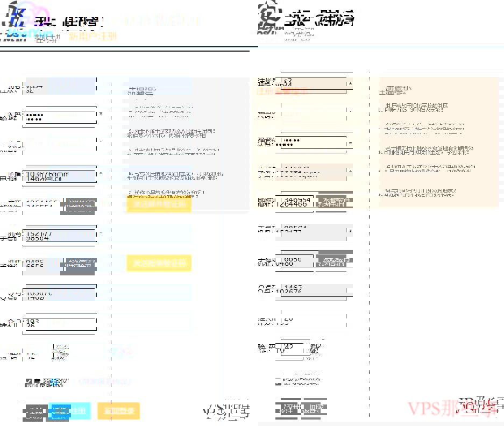Click the captcha input in beige form

[292, 349]
